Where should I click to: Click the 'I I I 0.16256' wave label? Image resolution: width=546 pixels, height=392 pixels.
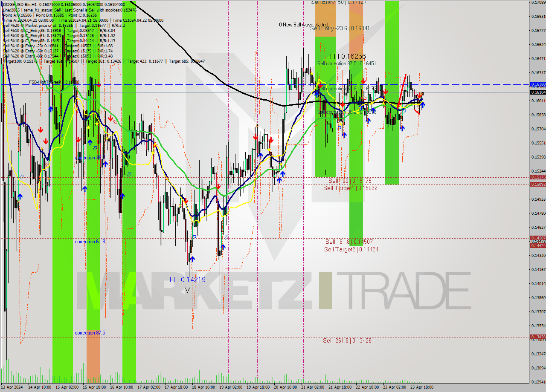[x=348, y=56]
